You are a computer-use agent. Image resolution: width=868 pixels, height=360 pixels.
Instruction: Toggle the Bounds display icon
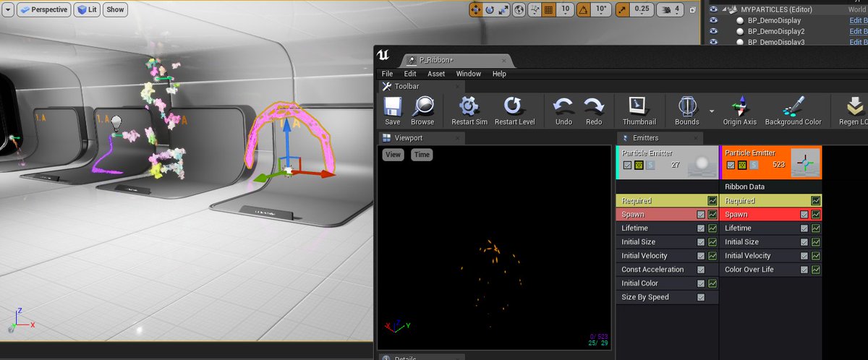(x=686, y=106)
